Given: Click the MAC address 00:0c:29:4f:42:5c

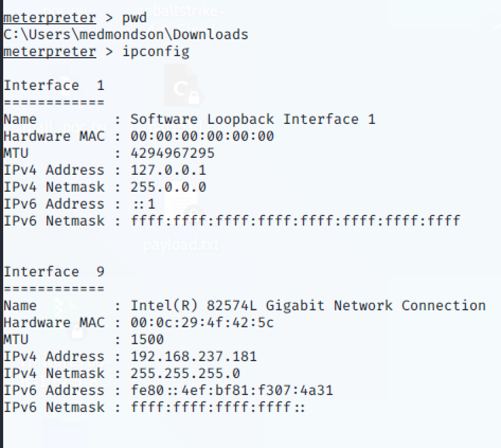Looking at the screenshot, I should click(x=202, y=322).
